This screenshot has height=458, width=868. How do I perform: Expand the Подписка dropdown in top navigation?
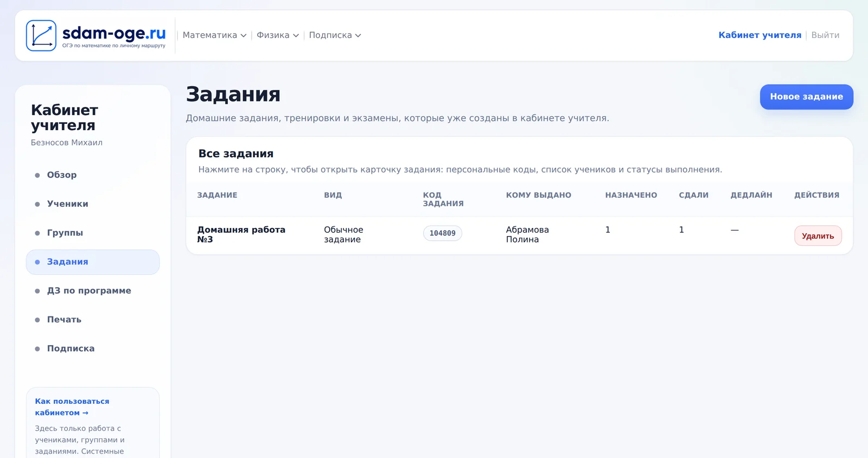(x=335, y=35)
